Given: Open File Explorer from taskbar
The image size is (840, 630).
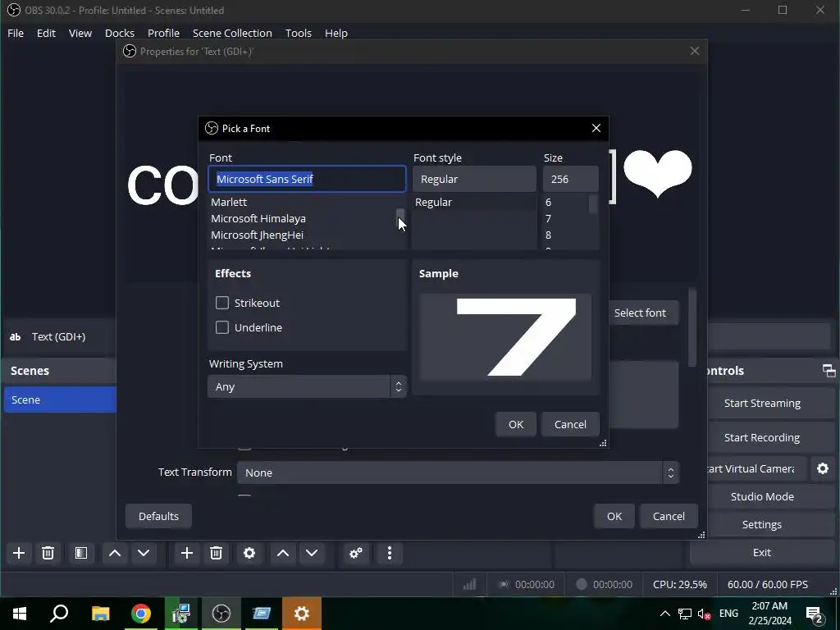Looking at the screenshot, I should point(100,614).
